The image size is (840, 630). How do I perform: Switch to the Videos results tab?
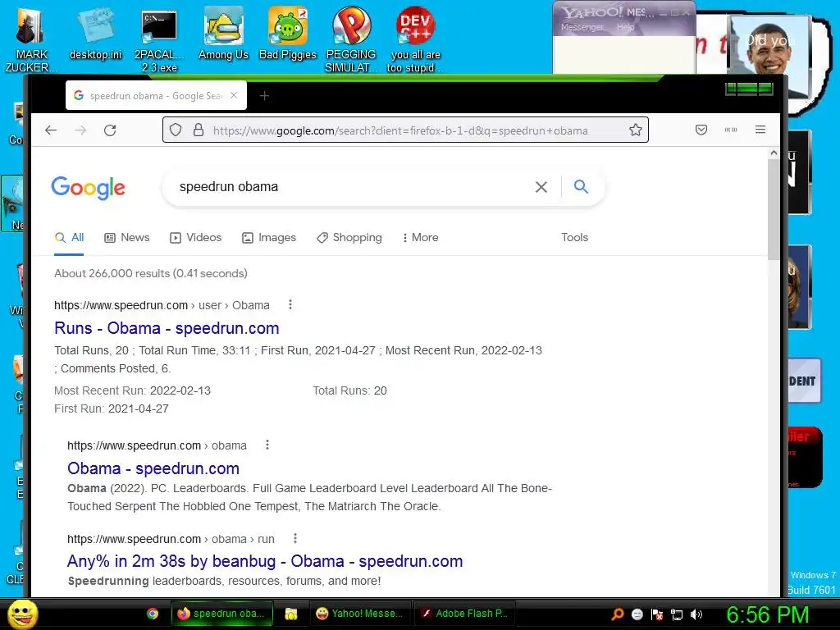pyautogui.click(x=195, y=237)
